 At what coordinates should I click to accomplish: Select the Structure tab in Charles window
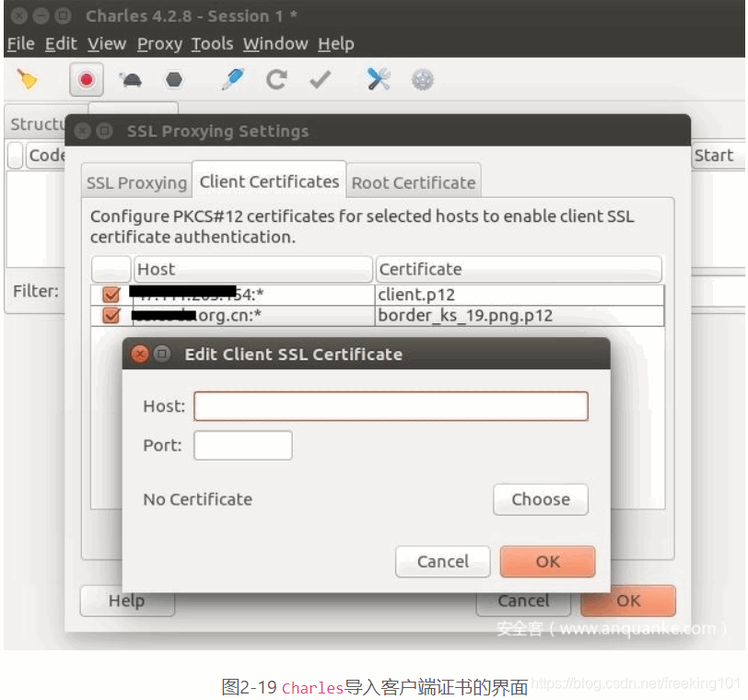(x=36, y=124)
